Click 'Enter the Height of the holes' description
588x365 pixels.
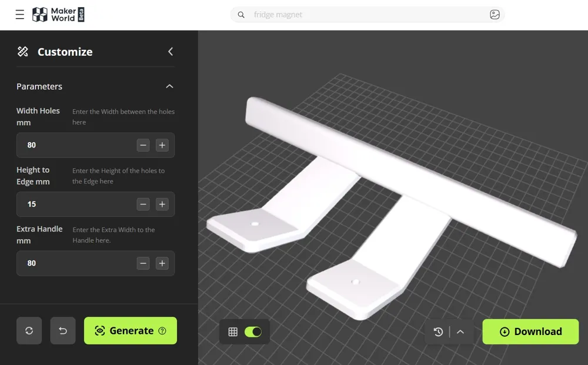tap(119, 176)
